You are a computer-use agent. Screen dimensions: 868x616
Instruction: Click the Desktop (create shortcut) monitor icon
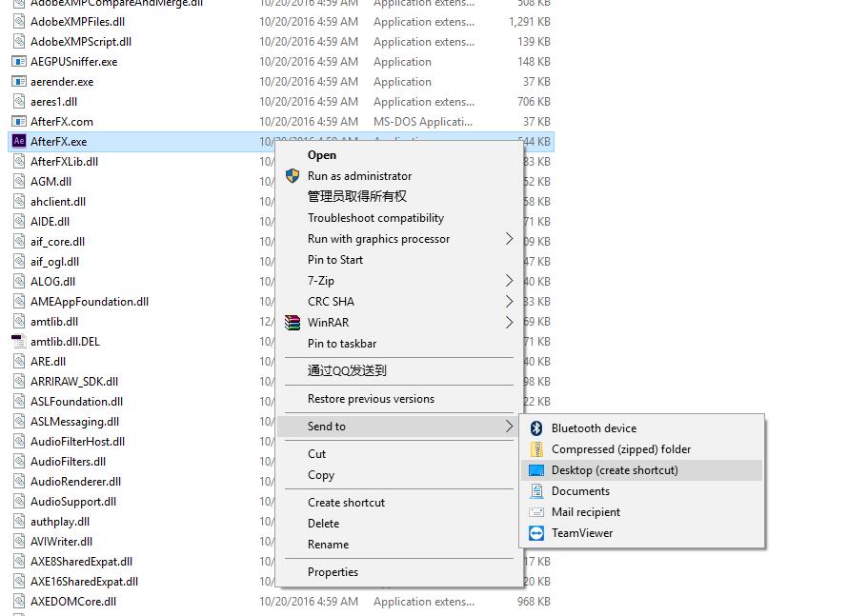(x=536, y=470)
